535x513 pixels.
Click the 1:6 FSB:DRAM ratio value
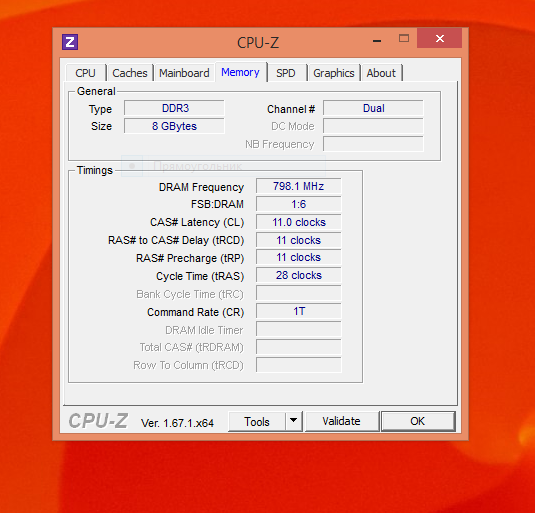[x=299, y=204]
